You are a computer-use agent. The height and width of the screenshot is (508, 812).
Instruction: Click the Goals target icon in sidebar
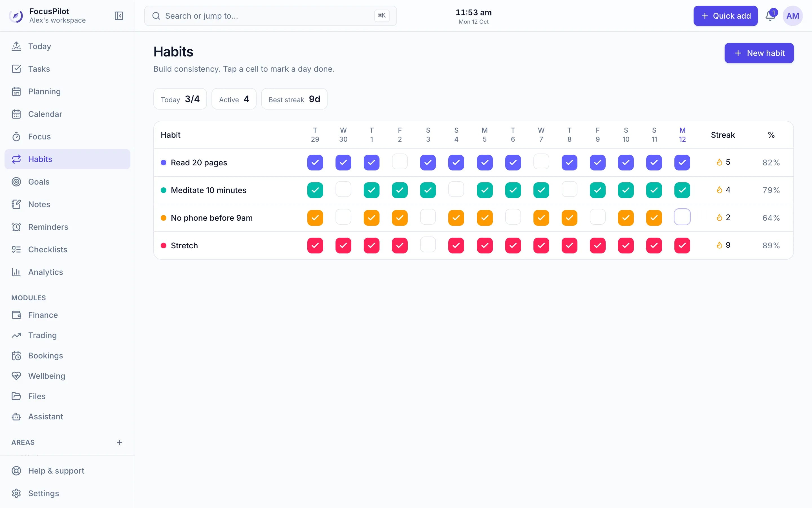tap(16, 182)
